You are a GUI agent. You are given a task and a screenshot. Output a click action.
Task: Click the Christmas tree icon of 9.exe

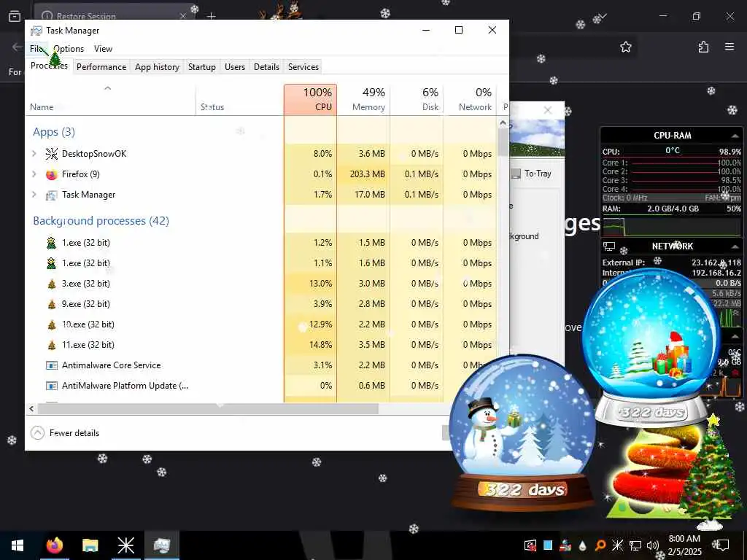click(52, 304)
